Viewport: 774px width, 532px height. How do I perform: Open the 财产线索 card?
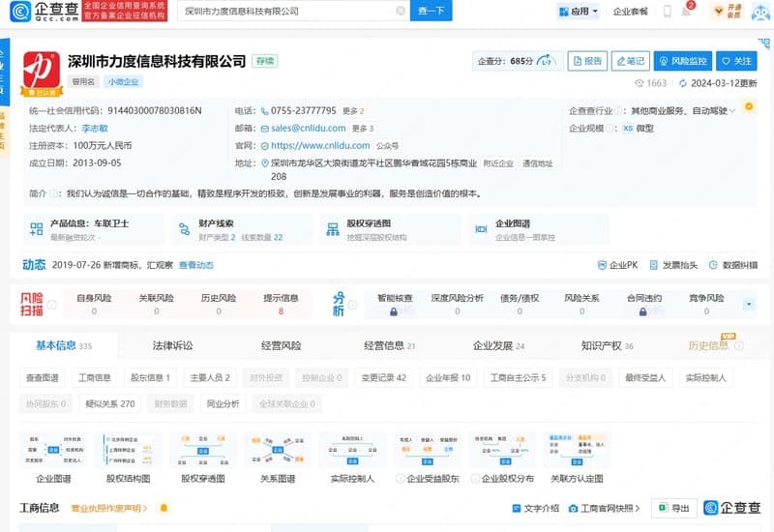pyautogui.click(x=242, y=229)
